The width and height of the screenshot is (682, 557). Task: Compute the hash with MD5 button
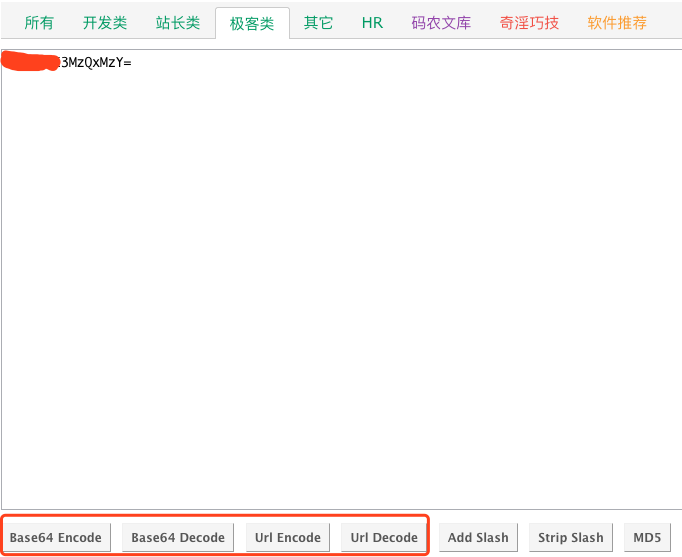click(x=647, y=537)
